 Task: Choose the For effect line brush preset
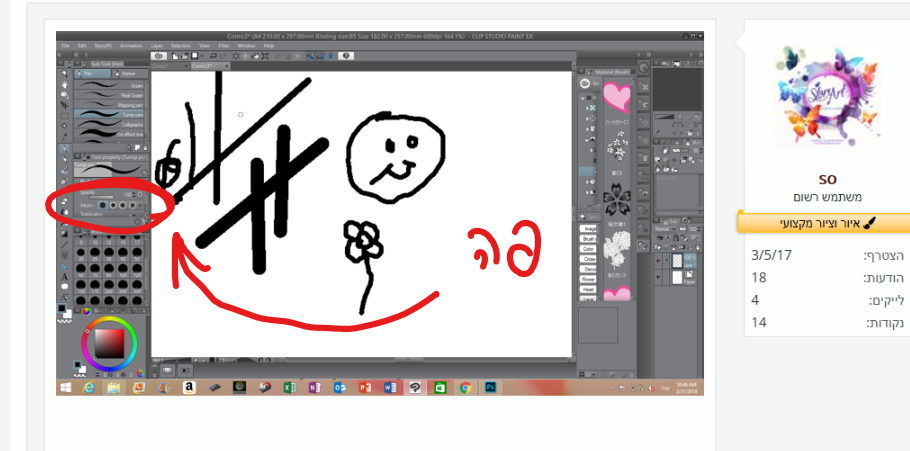pyautogui.click(x=110, y=134)
